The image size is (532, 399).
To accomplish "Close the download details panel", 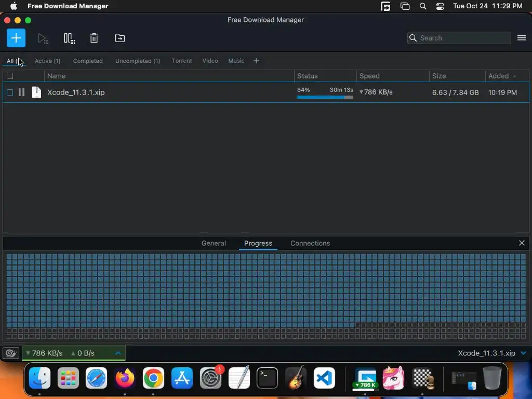I will (522, 243).
